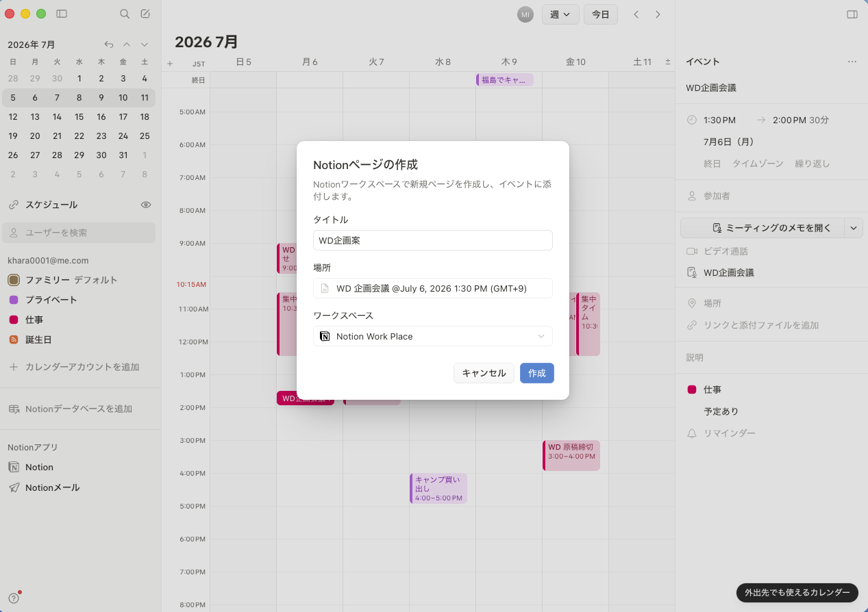Click the khara0001@me.com account label
This screenshot has width=868, height=612.
click(x=48, y=260)
